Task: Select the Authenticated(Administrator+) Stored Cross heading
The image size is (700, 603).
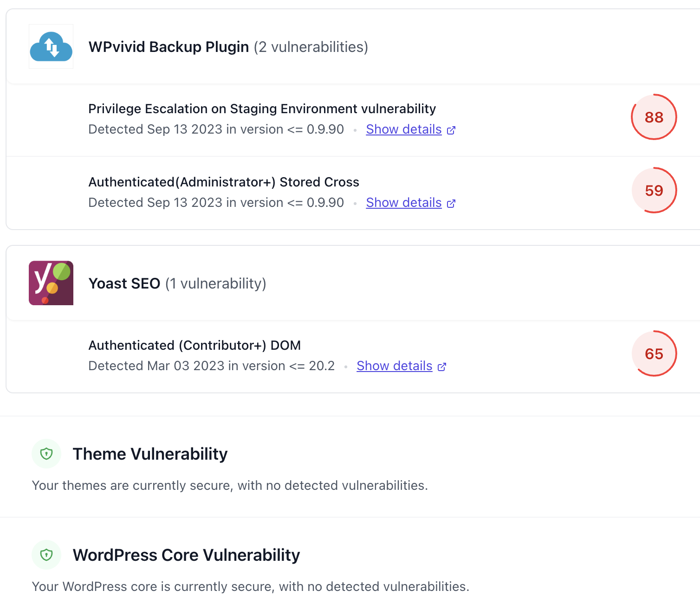Action: coord(224,182)
